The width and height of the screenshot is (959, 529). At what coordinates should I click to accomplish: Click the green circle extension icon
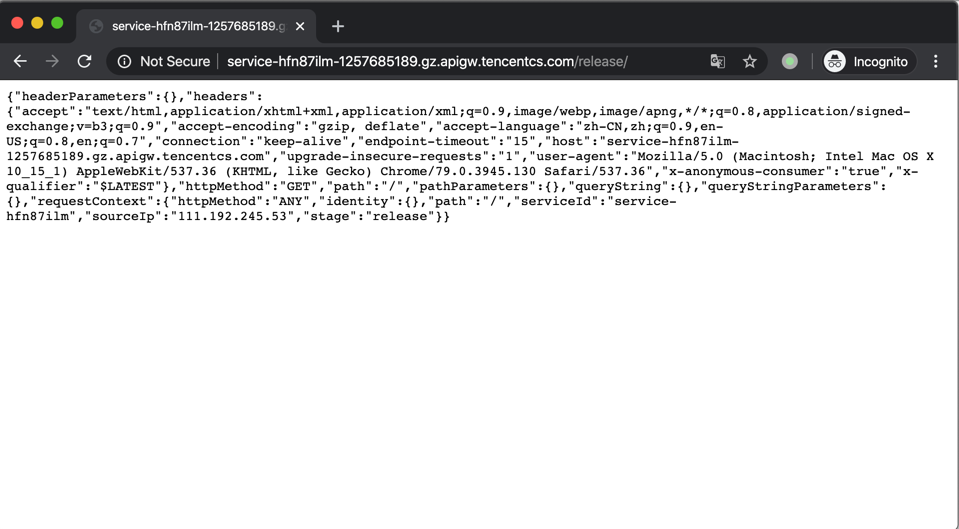click(x=789, y=61)
